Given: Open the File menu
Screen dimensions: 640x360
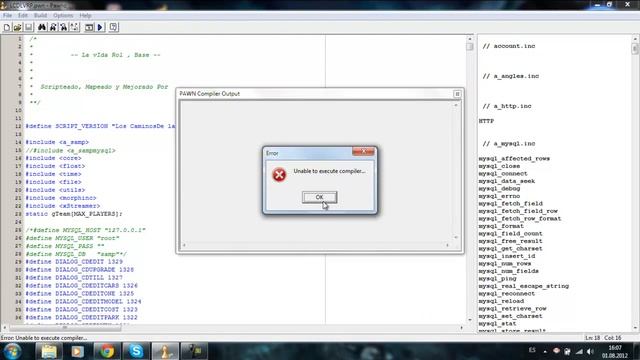Looking at the screenshot, I should [x=7, y=16].
